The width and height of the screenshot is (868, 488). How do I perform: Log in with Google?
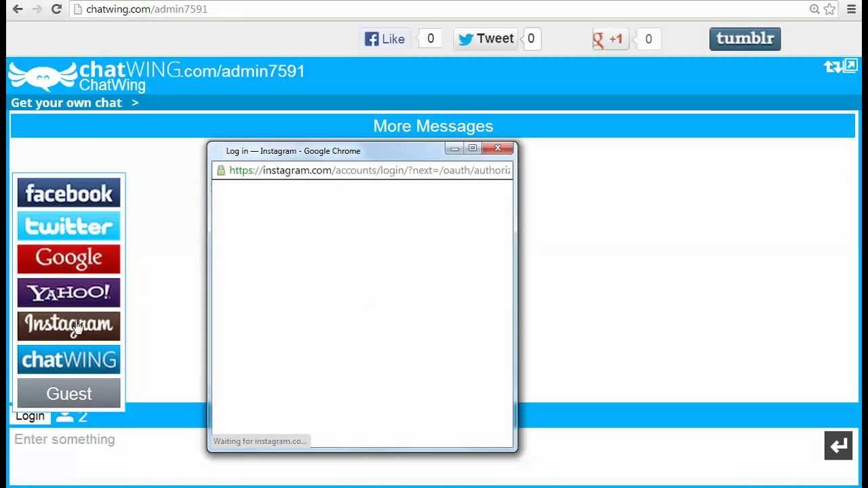pyautogui.click(x=68, y=260)
